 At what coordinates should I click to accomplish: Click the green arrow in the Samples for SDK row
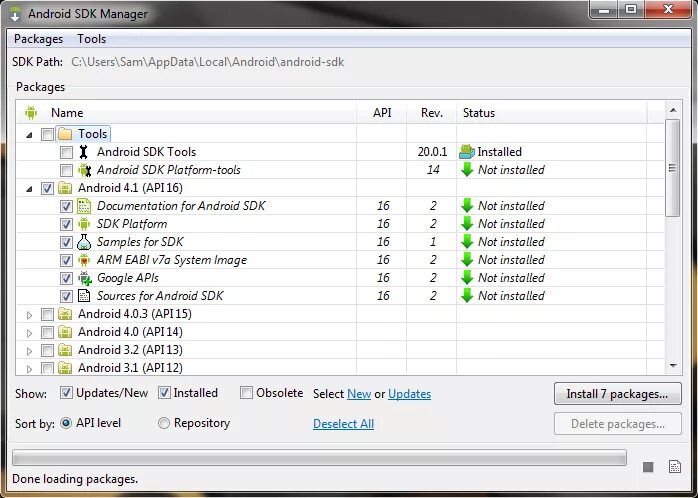point(467,242)
